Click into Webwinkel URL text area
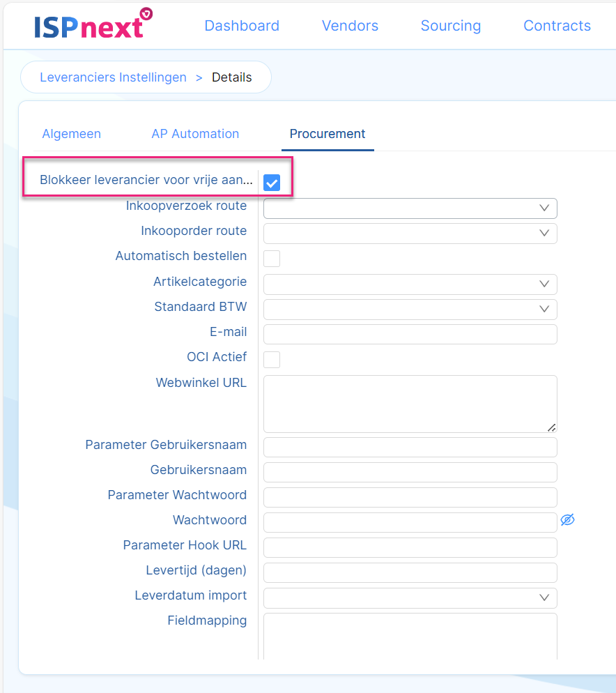This screenshot has height=693, width=616. [x=410, y=404]
